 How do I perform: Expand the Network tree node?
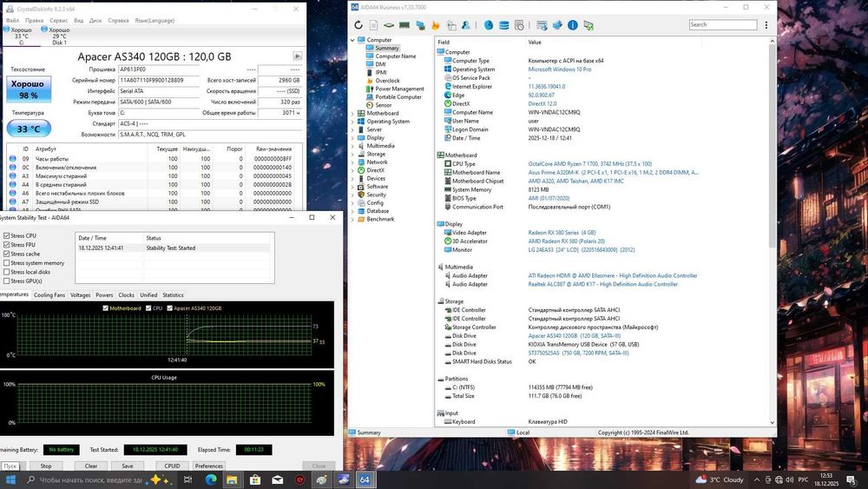pyautogui.click(x=352, y=162)
